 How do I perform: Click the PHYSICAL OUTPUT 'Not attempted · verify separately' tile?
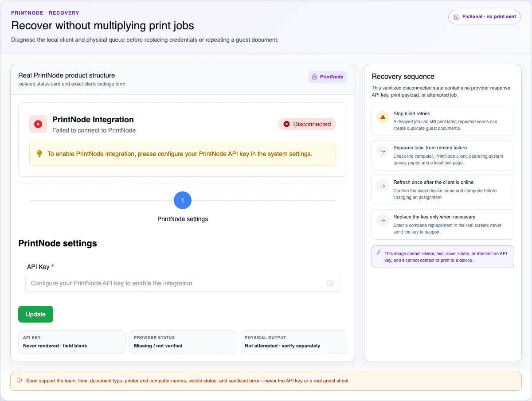point(293,342)
